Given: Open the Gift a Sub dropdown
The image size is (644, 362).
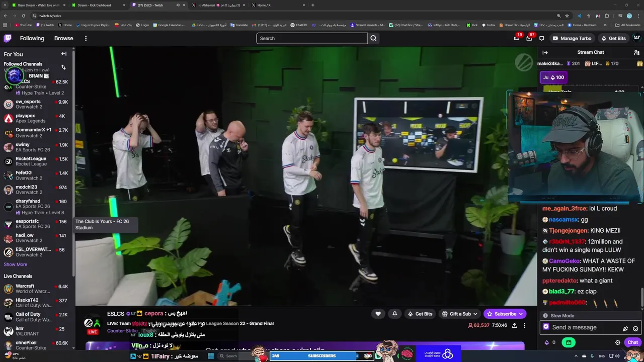Looking at the screenshot, I should tap(460, 314).
